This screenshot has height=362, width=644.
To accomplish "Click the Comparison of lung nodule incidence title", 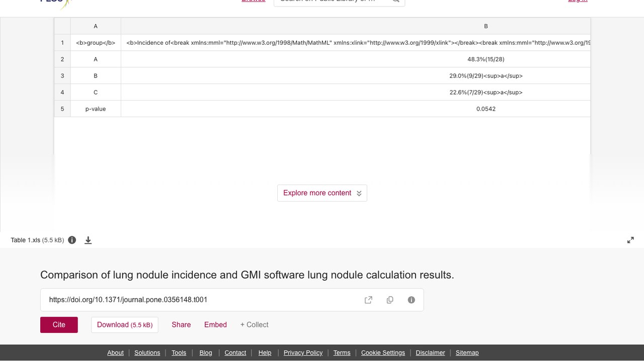I will tap(247, 275).
